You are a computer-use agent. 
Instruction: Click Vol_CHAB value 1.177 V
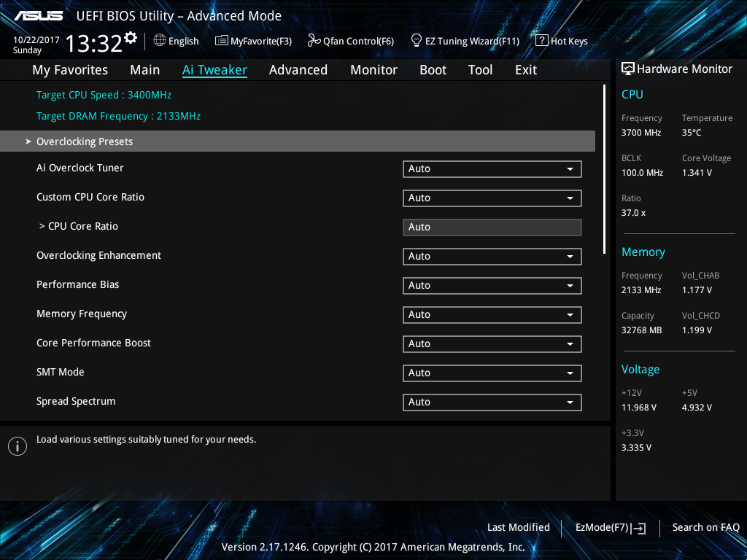tap(697, 290)
